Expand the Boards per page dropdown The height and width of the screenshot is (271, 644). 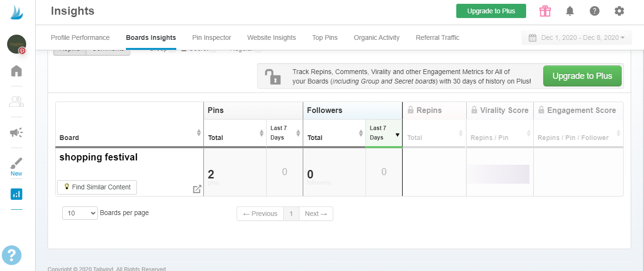(x=80, y=213)
